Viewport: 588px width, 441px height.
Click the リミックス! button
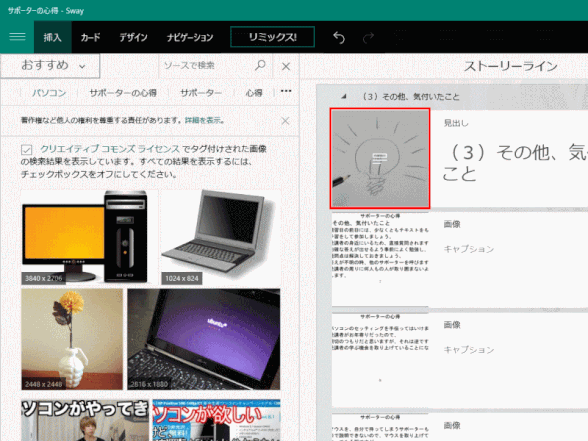tap(272, 37)
